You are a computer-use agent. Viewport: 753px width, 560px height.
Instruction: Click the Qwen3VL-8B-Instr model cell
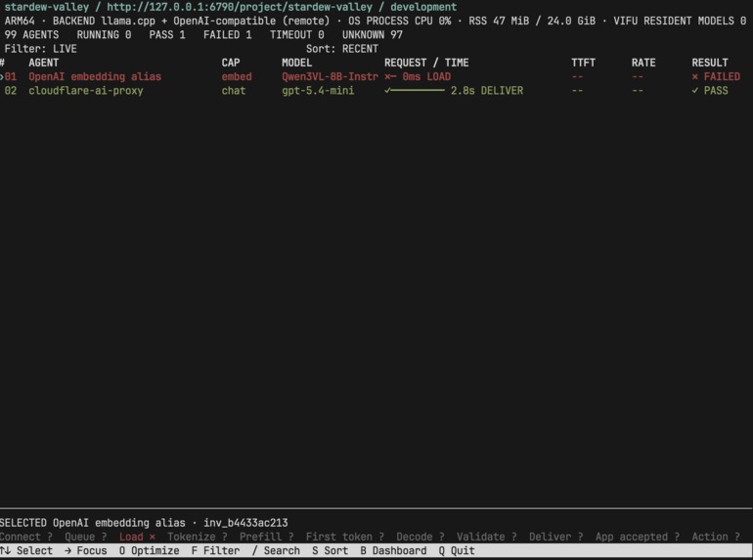point(330,77)
